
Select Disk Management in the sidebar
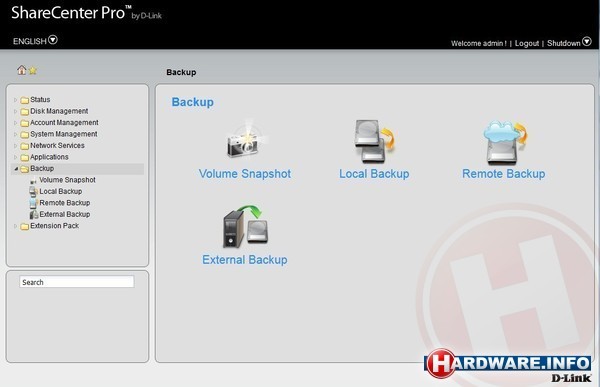(x=59, y=111)
